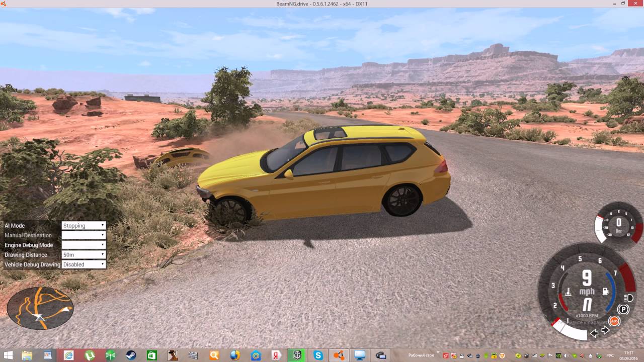The width and height of the screenshot is (644, 362).
Task: Click the ABS warning indicator
Action: (x=614, y=321)
